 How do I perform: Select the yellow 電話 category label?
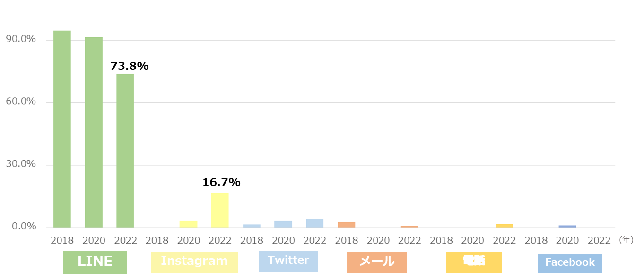coord(473,262)
